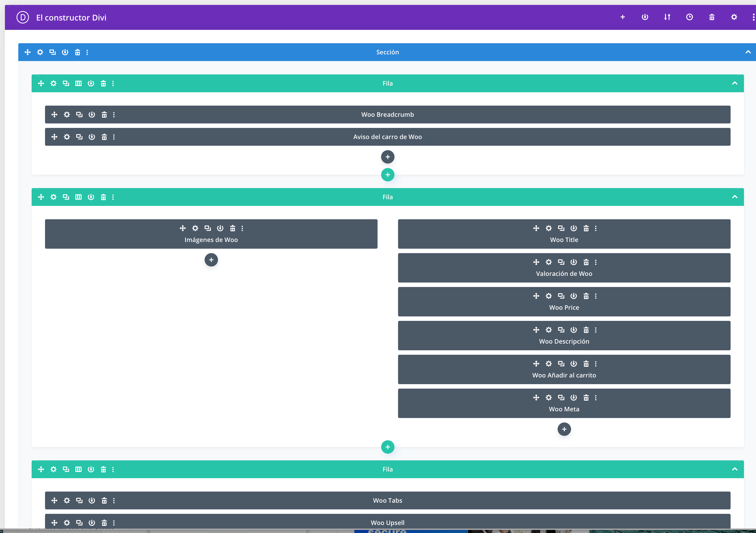This screenshot has height=533, width=756.
Task: Click move handle of Sección
Action: [28, 52]
